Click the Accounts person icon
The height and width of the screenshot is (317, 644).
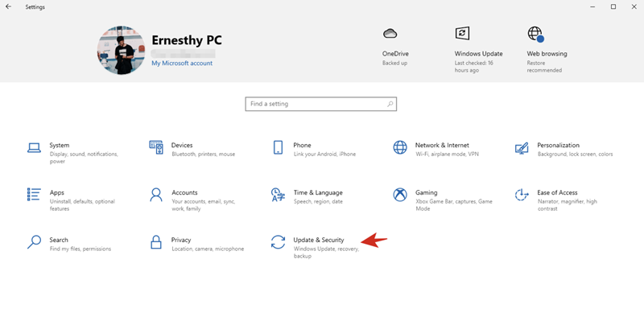click(x=156, y=195)
